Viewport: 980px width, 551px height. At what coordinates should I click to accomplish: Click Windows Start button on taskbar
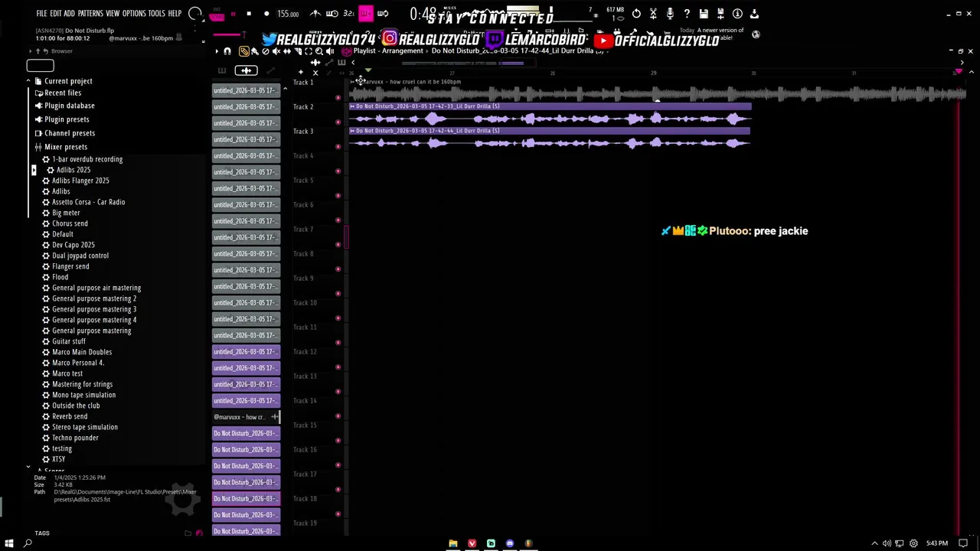pos(9,543)
